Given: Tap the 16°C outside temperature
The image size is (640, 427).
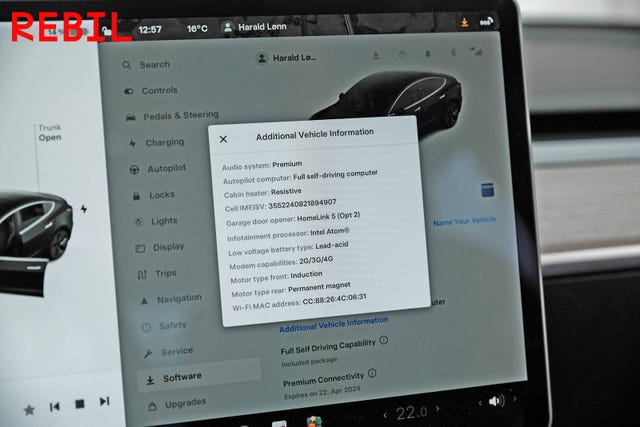Looking at the screenshot, I should pyautogui.click(x=197, y=29).
